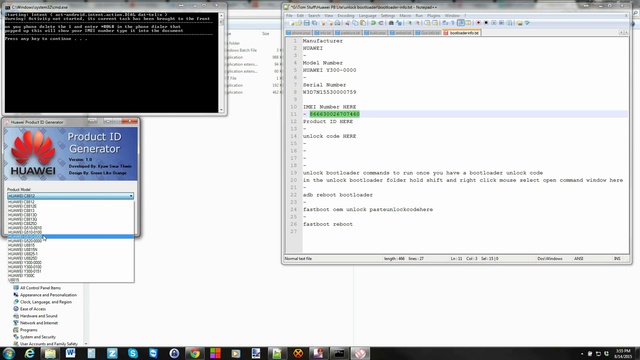Screen dimensions: 640x360
Task: Switch to the bootloader-info.txt tab
Action: [x=461, y=33]
